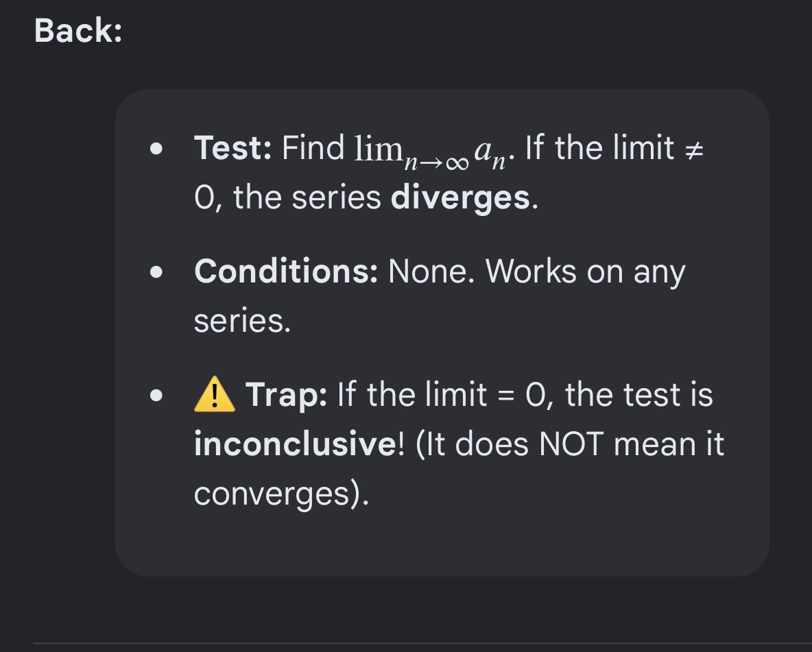Click the word "Find" in the first bullet
Screen dimensions: 812x652
pyautogui.click(x=313, y=148)
